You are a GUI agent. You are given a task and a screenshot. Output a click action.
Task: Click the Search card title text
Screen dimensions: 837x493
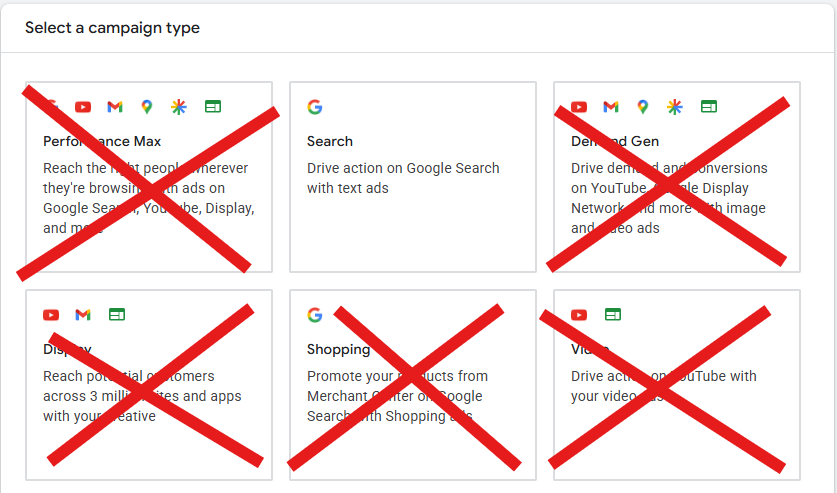(330, 141)
